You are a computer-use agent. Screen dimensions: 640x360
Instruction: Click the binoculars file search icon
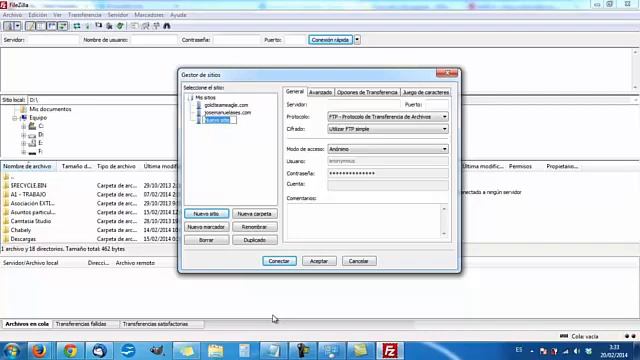click(x=167, y=26)
